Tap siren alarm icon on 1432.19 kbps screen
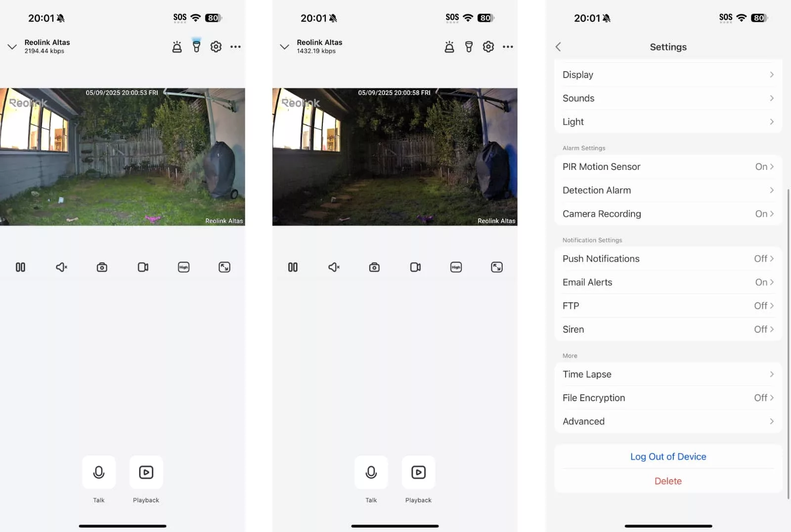This screenshot has width=791, height=532. coord(449,46)
